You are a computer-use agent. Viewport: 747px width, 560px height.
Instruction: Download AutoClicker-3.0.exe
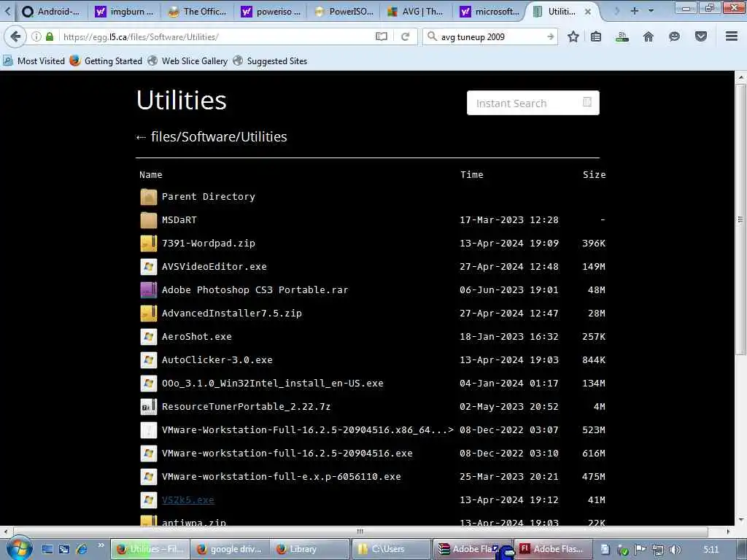(217, 360)
